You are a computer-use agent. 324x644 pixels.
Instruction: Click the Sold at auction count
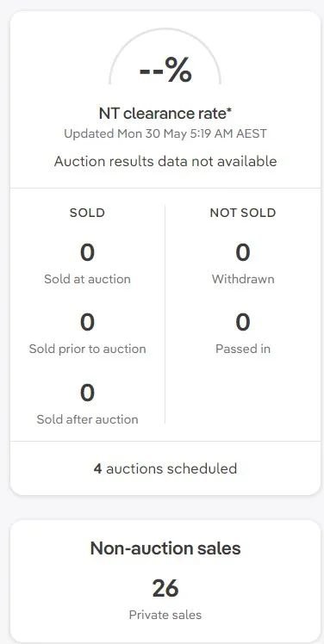(87, 252)
